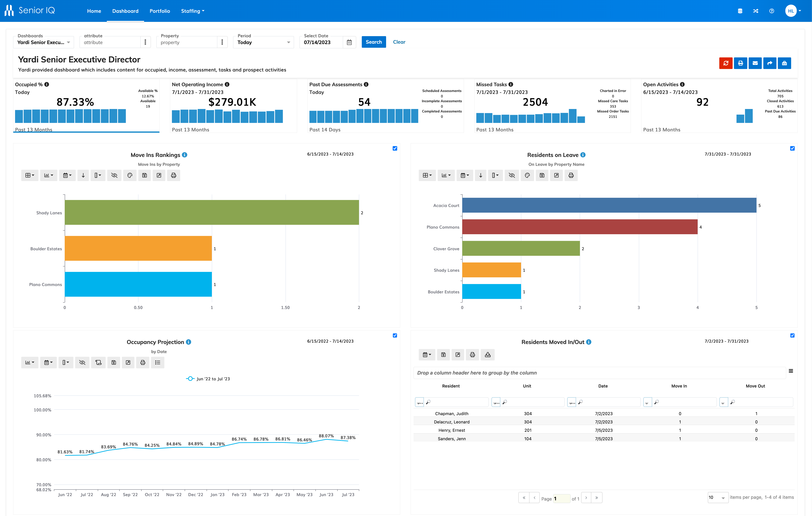The width and height of the screenshot is (812, 516).
Task: Click the Clear link
Action: (399, 42)
